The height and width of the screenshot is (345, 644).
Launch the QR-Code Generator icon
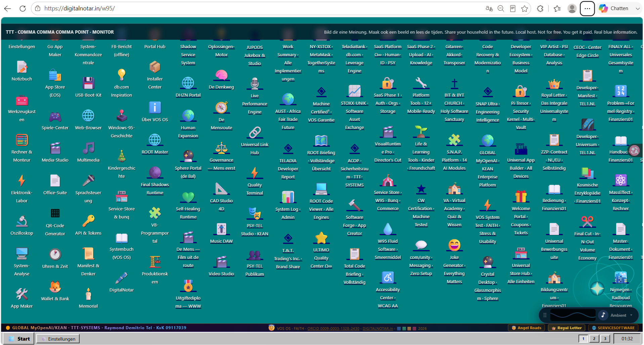(x=55, y=213)
